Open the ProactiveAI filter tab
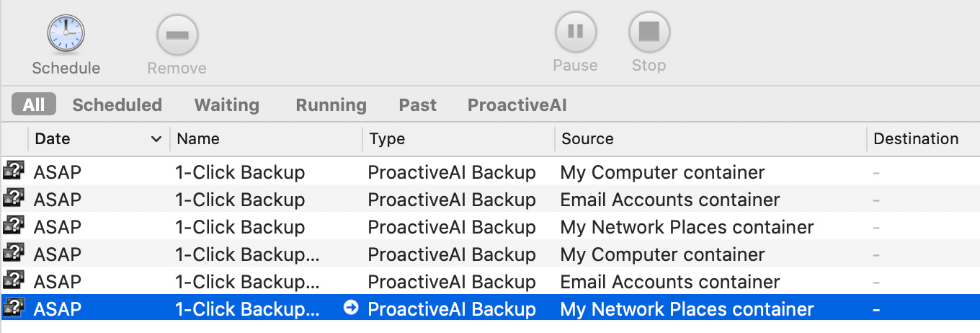This screenshot has width=980, height=333. tap(517, 105)
